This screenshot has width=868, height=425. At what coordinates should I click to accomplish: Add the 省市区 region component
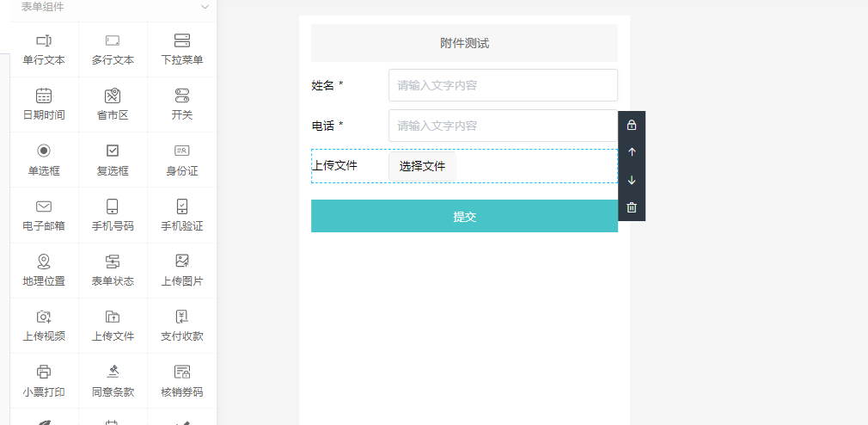pyautogui.click(x=113, y=104)
